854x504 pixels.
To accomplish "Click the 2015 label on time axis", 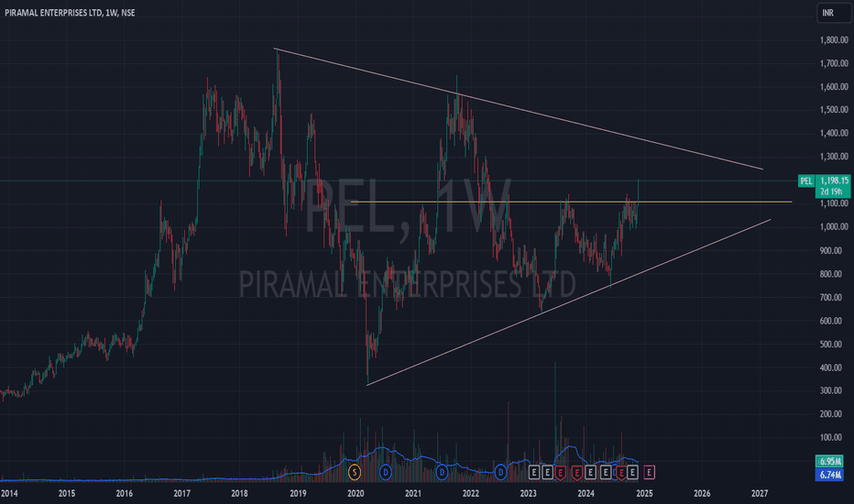I will [67, 494].
